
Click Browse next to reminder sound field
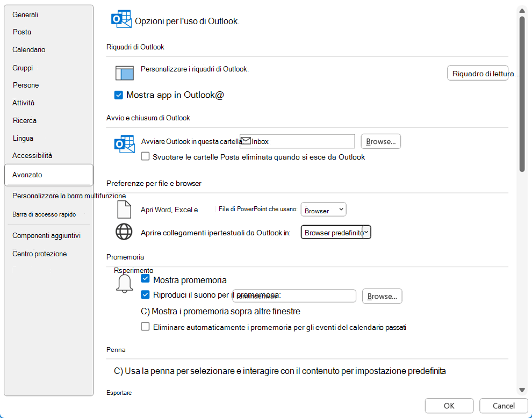click(382, 296)
